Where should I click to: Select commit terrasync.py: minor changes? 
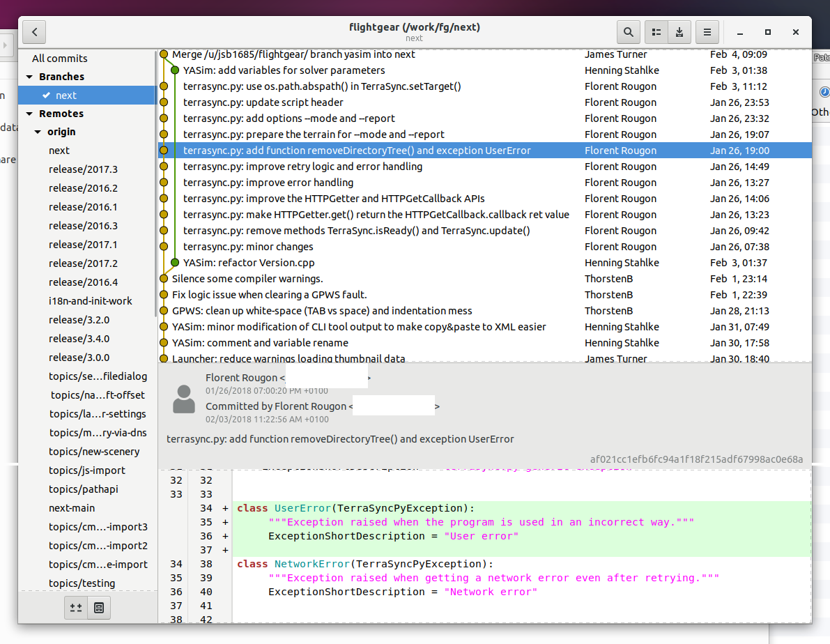[x=485, y=247]
